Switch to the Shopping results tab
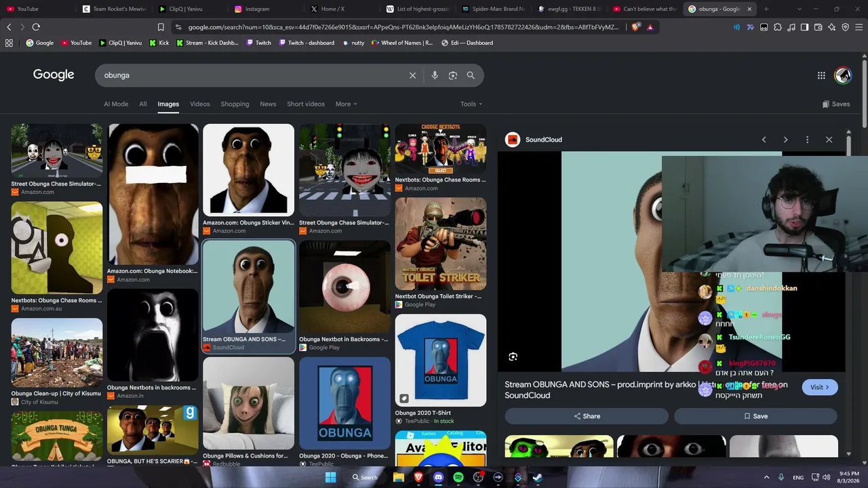The height and width of the screenshot is (488, 868). pyautogui.click(x=235, y=104)
